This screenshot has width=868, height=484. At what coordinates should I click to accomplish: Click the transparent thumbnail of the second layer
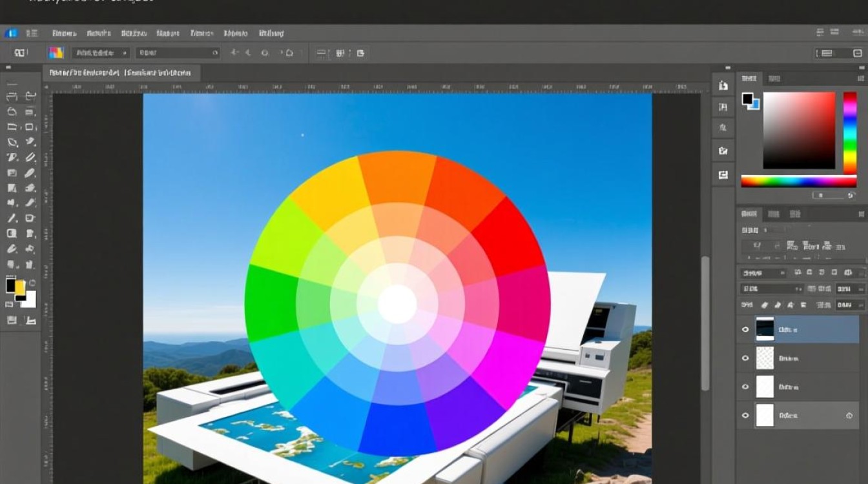(765, 358)
